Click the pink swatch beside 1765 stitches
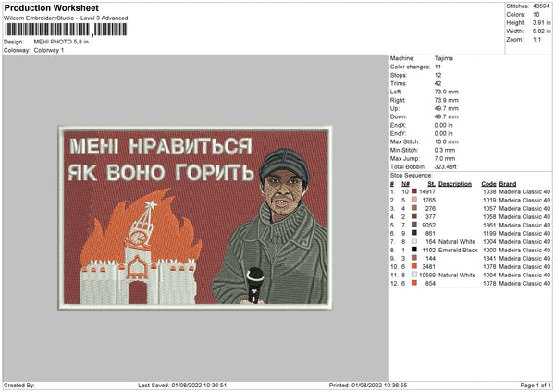Screen dimensions: 555x392 click(x=414, y=200)
